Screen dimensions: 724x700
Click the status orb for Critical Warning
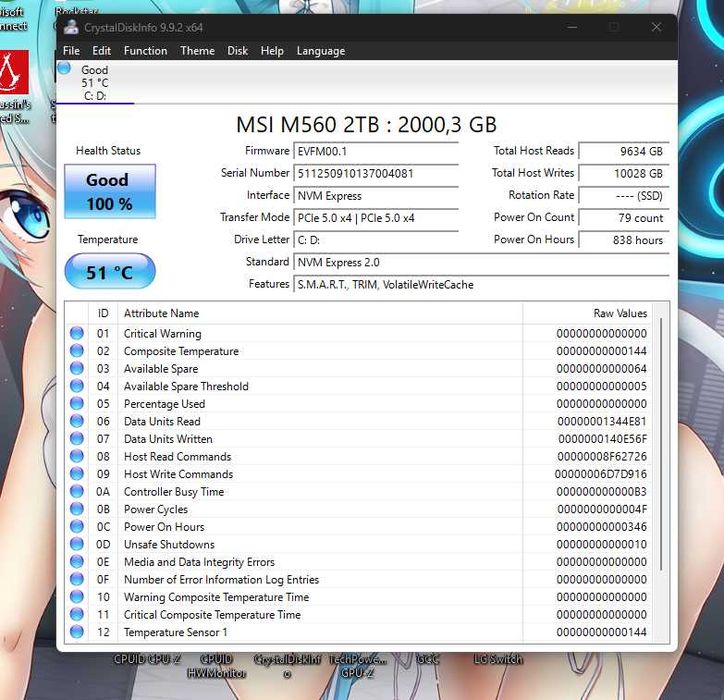pyautogui.click(x=77, y=333)
